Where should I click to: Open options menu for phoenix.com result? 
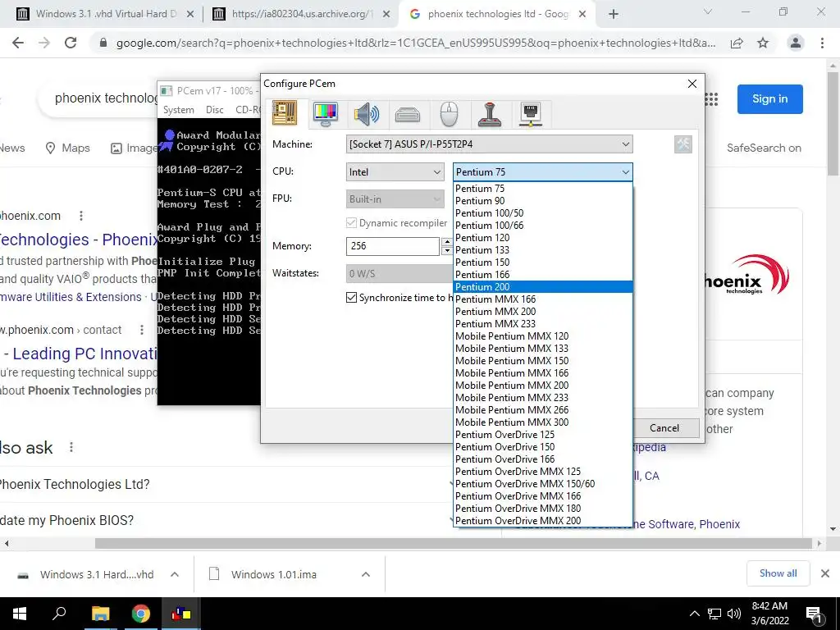click(x=81, y=216)
